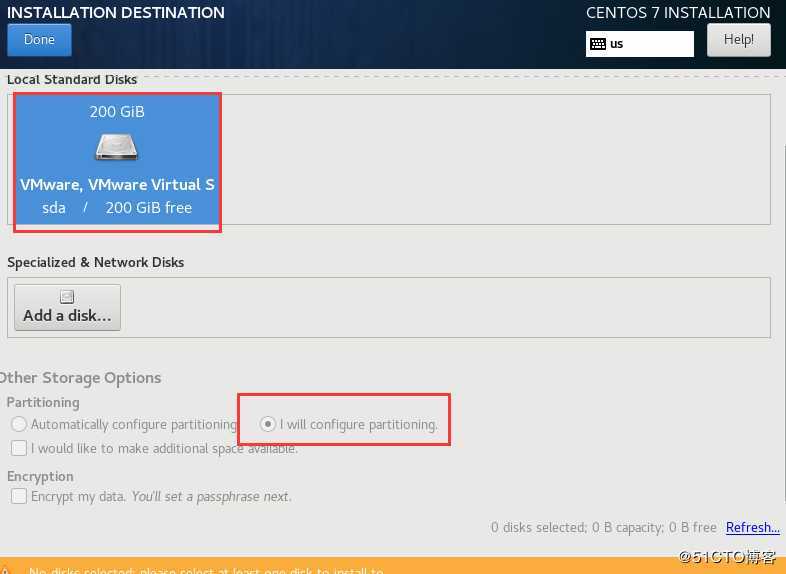786x574 pixels.
Task: Click the Partitioning section label
Action: (x=43, y=403)
